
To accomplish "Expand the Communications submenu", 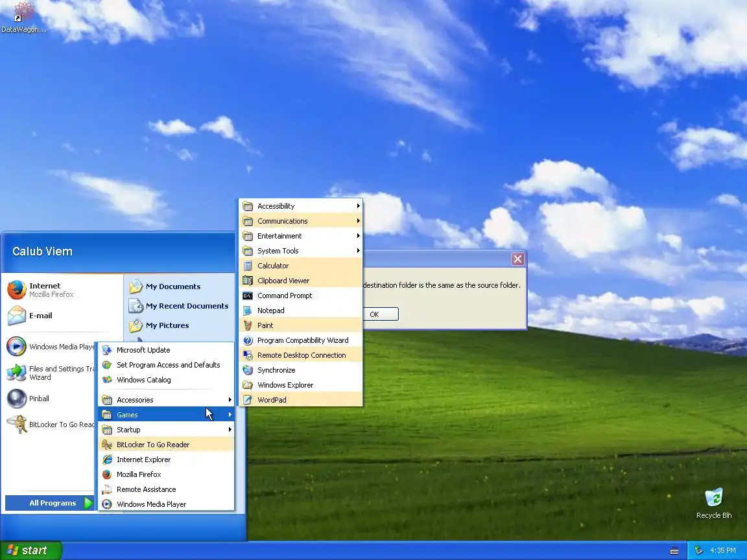I will [301, 221].
